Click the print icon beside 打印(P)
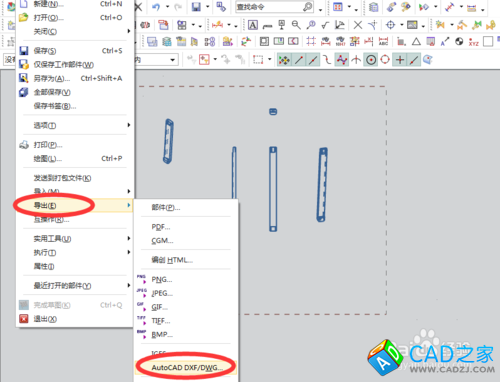The image size is (500, 382). pos(24,145)
